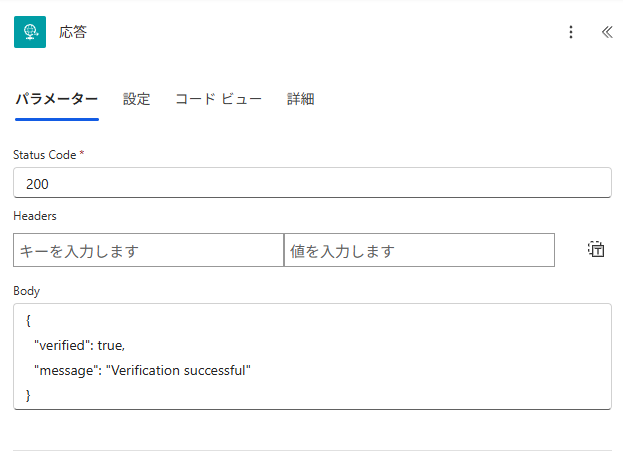Screen dimensions: 623x452
Task: Focus the Headers value input field
Action: coord(420,250)
